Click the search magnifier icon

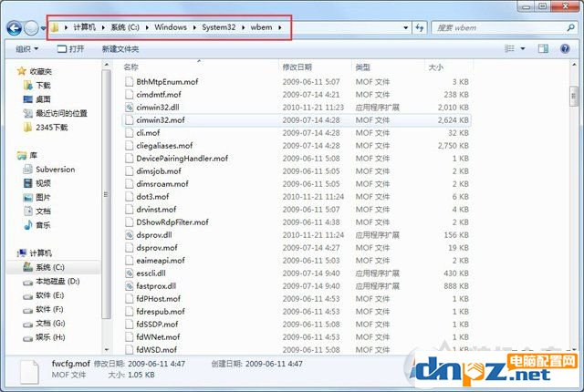[570, 27]
